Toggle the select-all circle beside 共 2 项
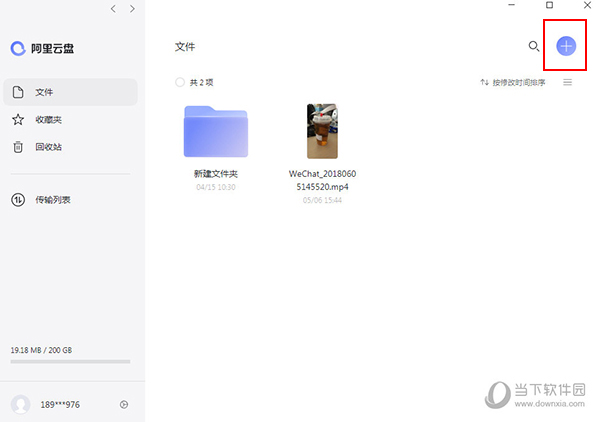Screen dimensions: 600x422 (180, 82)
